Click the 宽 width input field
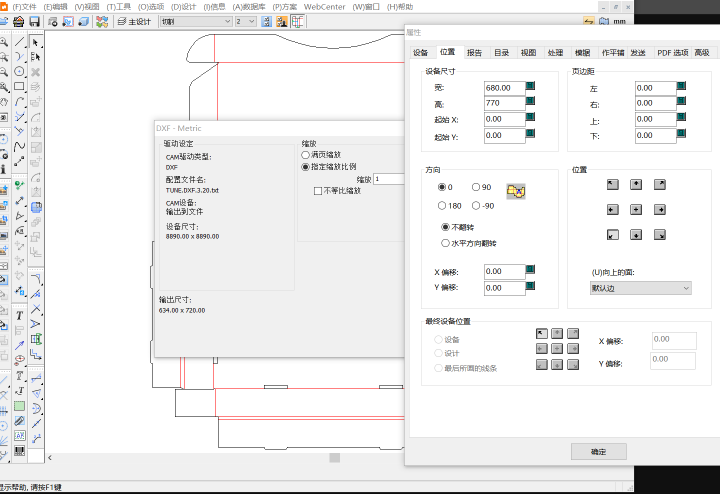 coord(503,88)
